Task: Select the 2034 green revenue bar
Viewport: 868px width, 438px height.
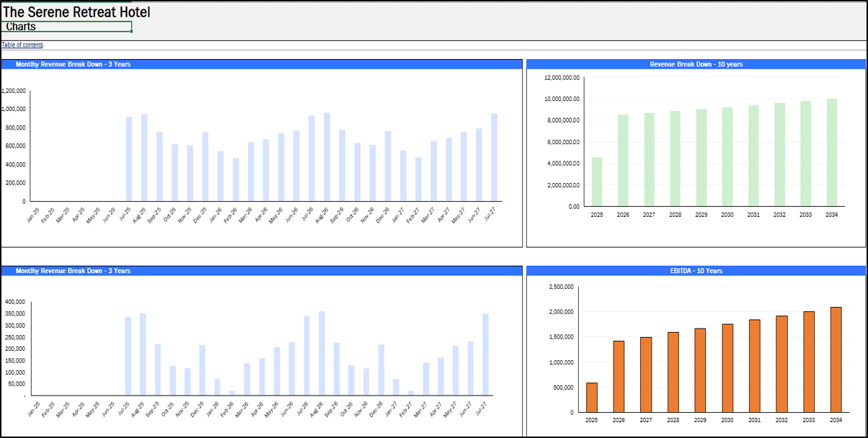Action: (x=832, y=153)
